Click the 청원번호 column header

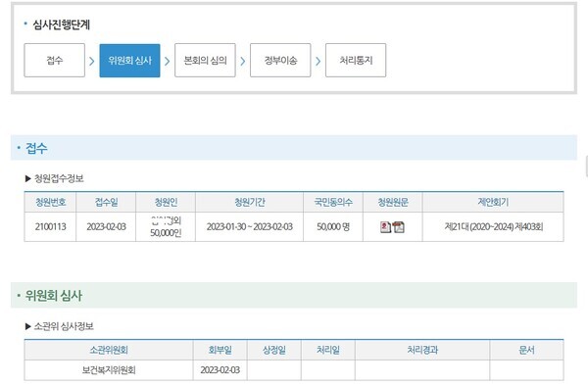(x=50, y=202)
